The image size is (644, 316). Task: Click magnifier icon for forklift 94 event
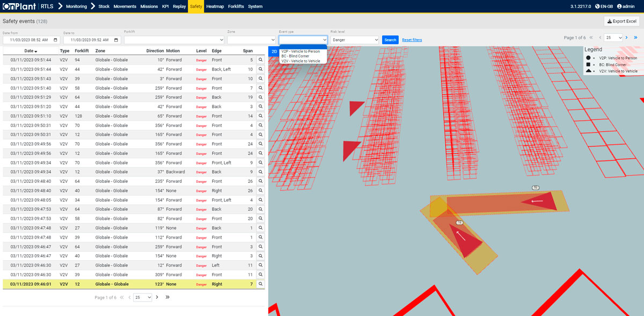[x=260, y=60]
